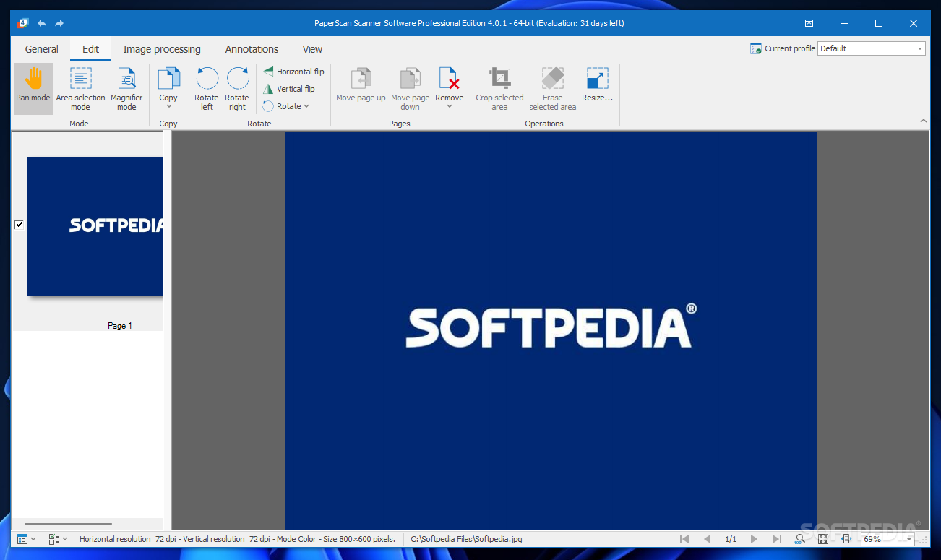Fit image to width
The height and width of the screenshot is (560, 941).
coord(846,539)
